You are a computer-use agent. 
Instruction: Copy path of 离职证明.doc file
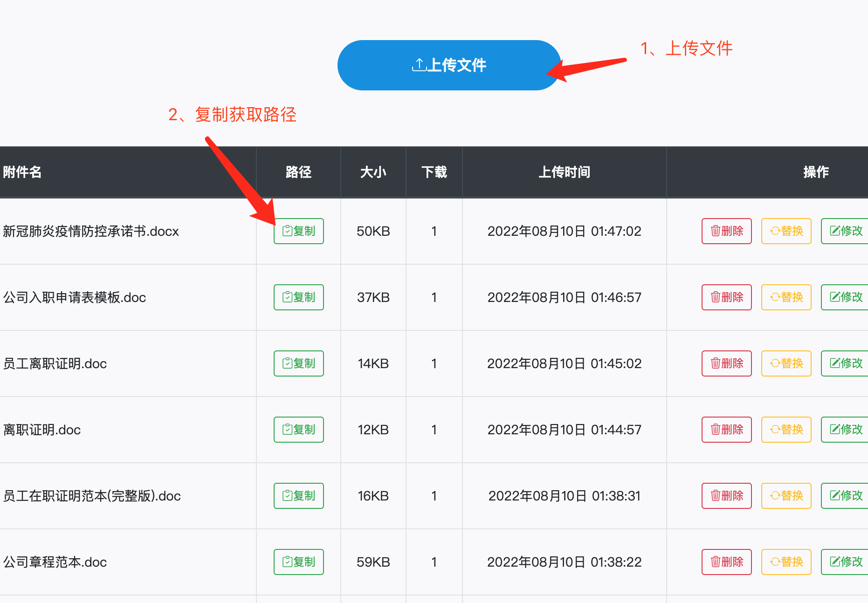[298, 430]
